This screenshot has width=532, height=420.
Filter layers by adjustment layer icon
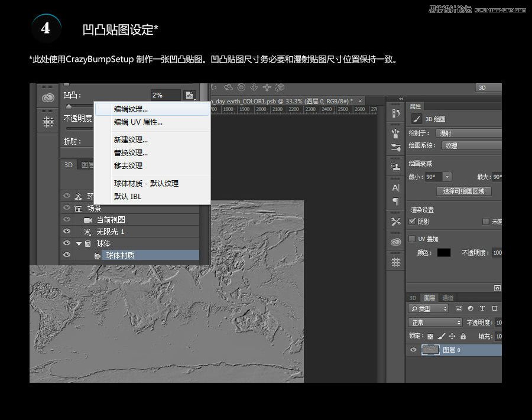coord(471,308)
